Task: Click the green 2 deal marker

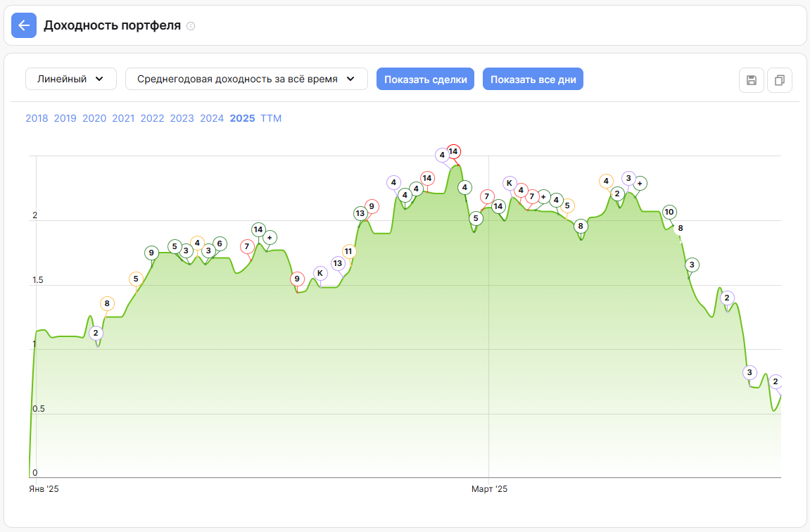Action: pos(616,194)
